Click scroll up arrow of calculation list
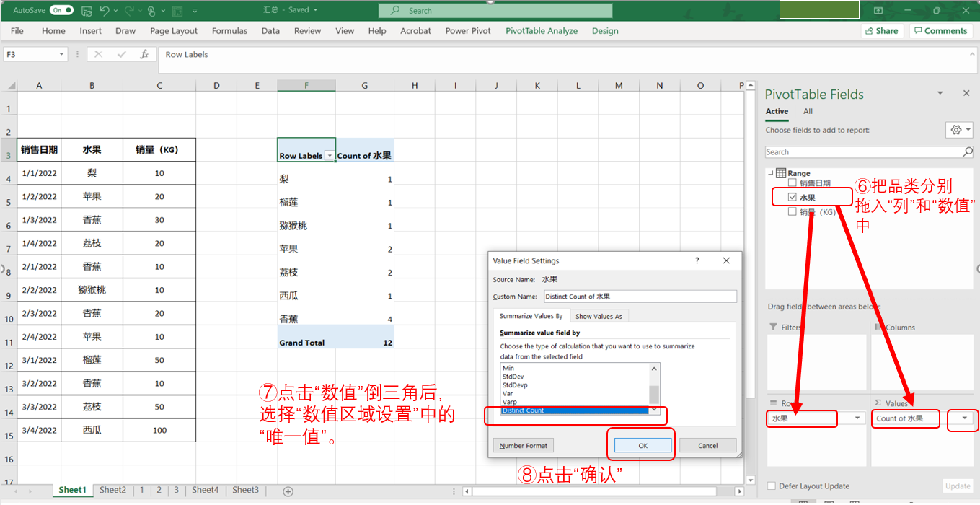The width and height of the screenshot is (980, 505). [x=654, y=368]
